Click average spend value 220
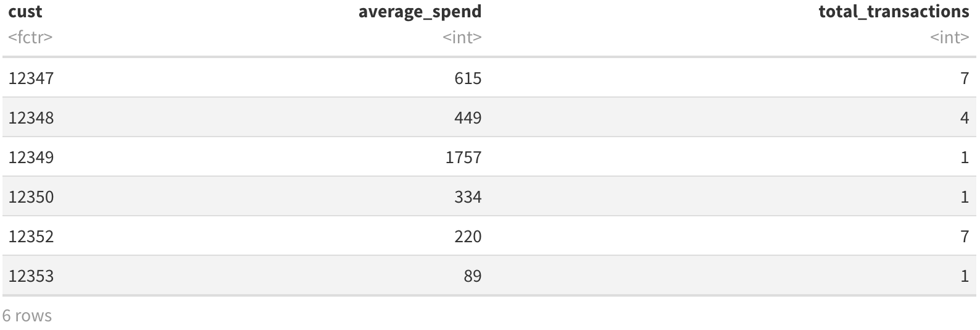This screenshot has height=330, width=980. (467, 237)
